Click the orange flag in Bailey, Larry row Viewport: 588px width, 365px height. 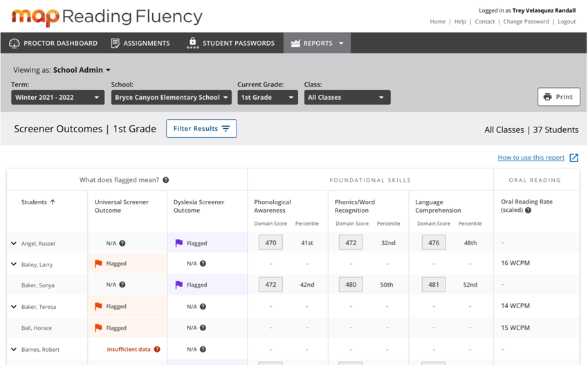point(98,264)
